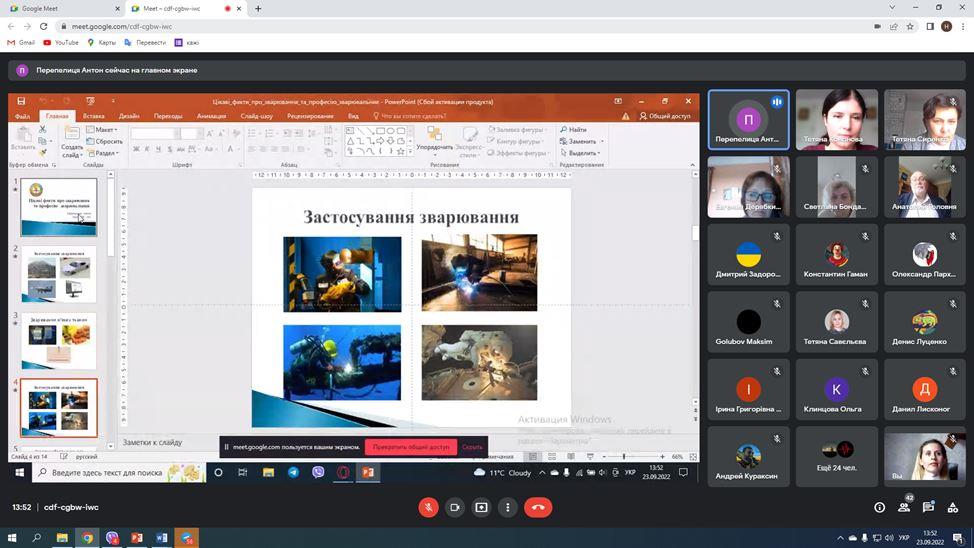The image size is (974, 548).
Task: Select slide 2 thumbnail in slide panel
Action: (58, 274)
